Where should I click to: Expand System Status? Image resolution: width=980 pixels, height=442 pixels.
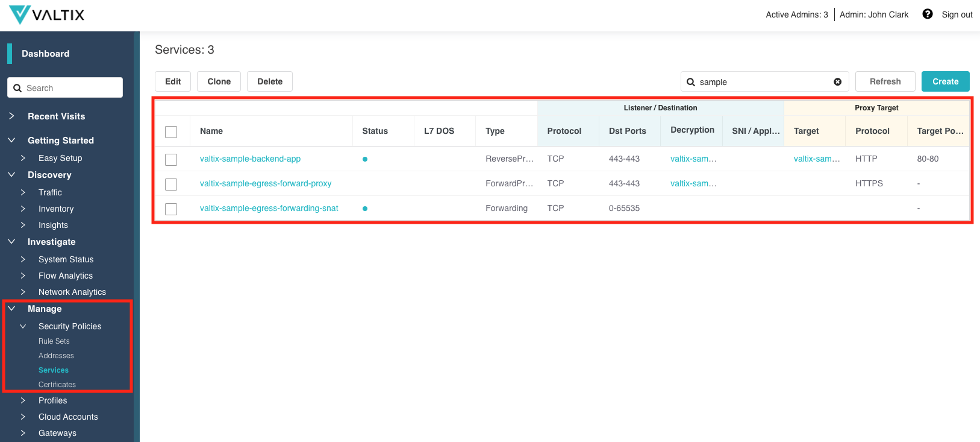[23, 259]
